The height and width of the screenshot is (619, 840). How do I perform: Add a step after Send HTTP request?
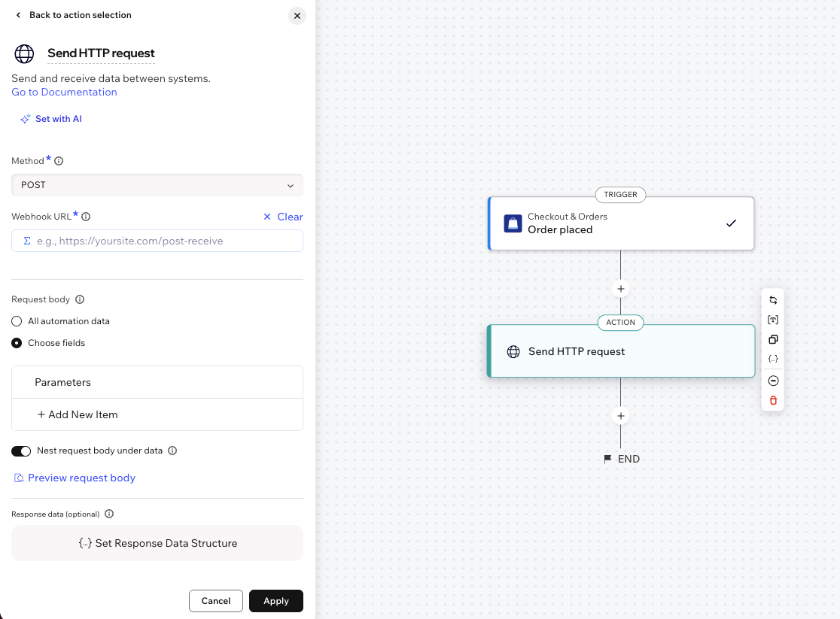[x=620, y=416]
